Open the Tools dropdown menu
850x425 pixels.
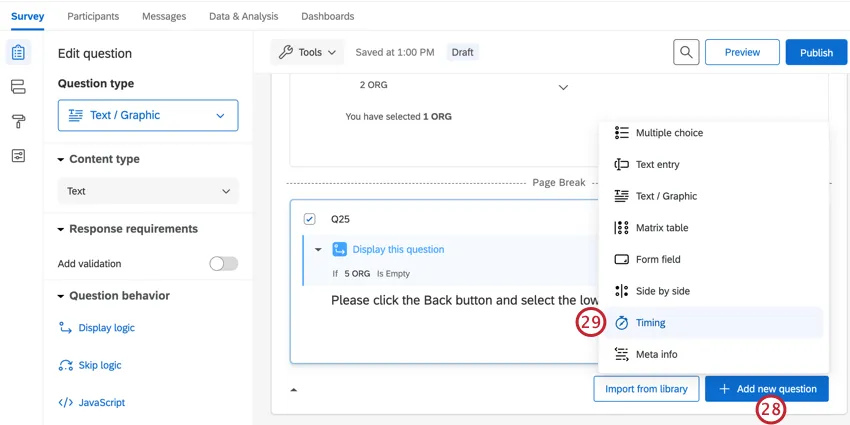coord(308,52)
